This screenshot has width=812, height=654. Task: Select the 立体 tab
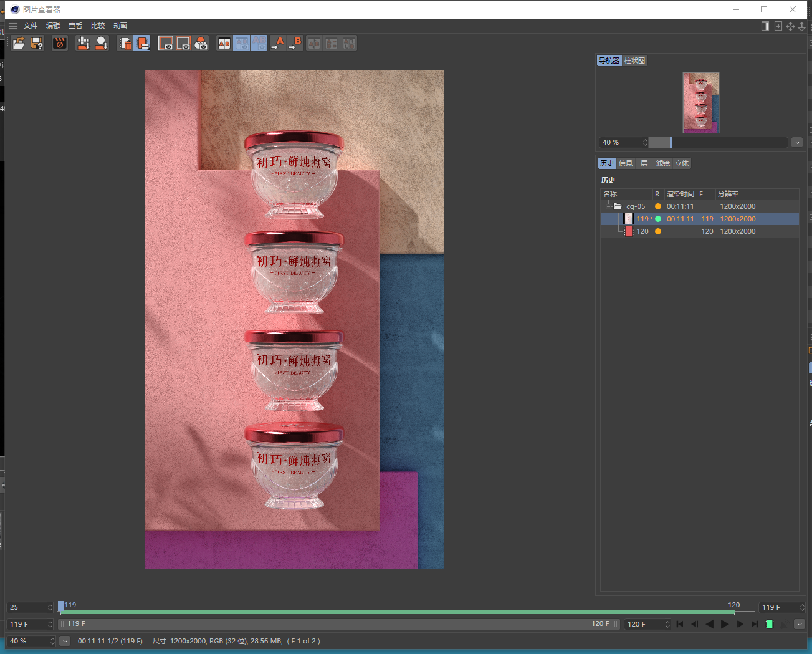(682, 163)
